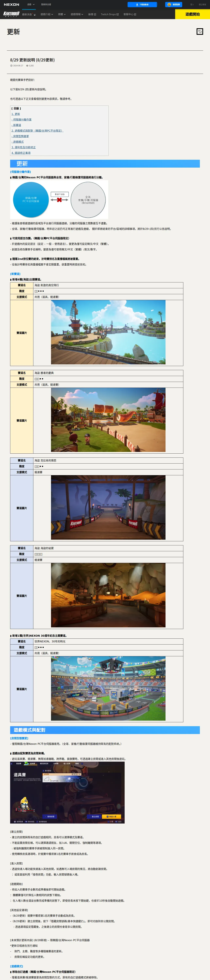
Task: Expand the 最新消息 menu
Action: click(29, 15)
